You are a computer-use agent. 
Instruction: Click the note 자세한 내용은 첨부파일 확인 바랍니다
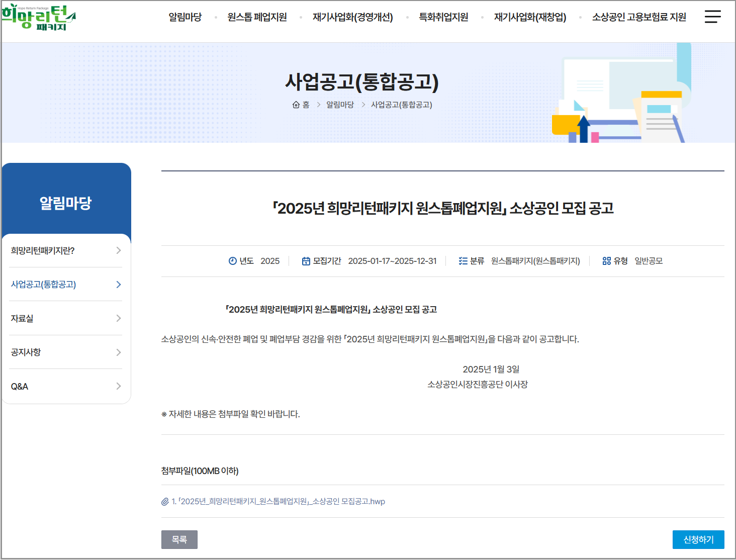pyautogui.click(x=230, y=414)
